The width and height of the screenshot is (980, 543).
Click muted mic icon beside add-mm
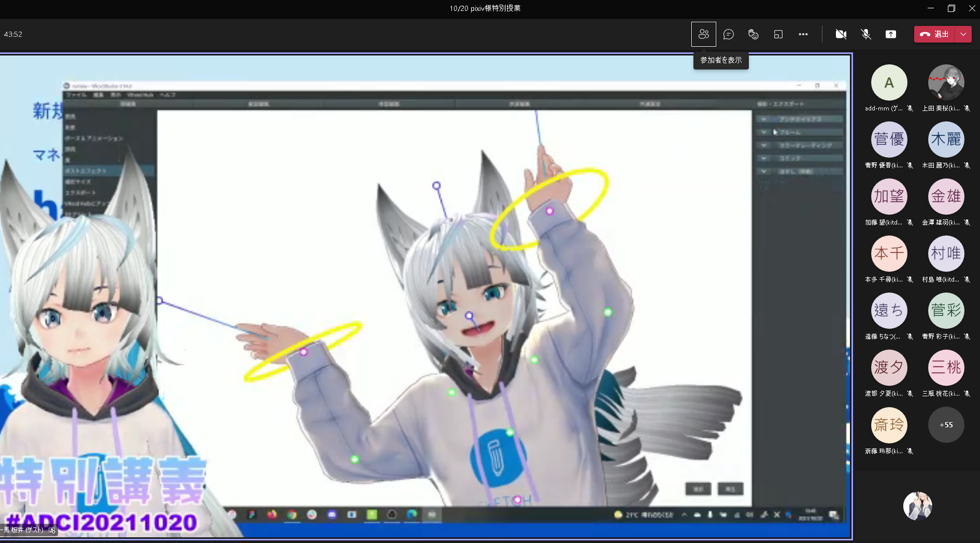[x=910, y=108]
